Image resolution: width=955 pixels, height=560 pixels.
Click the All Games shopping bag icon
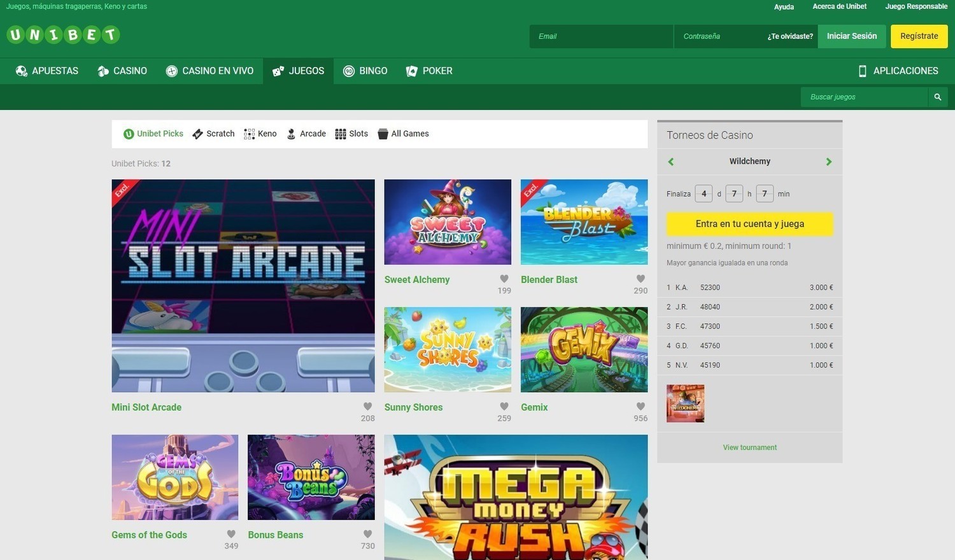[383, 134]
